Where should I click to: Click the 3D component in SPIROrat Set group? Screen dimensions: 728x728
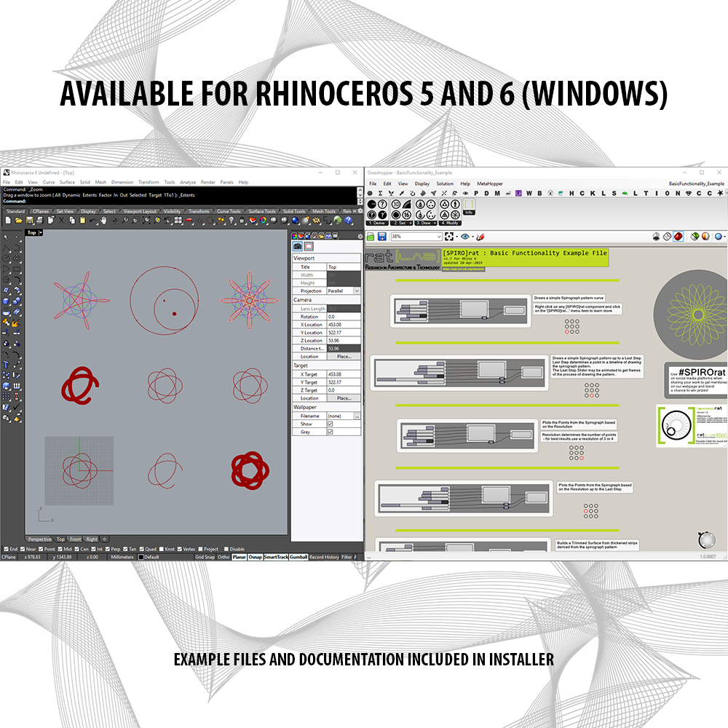pos(396,204)
